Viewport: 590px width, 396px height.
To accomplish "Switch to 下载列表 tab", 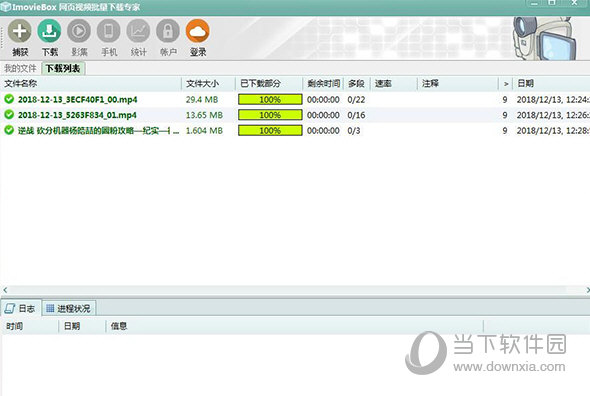I will coord(63,69).
